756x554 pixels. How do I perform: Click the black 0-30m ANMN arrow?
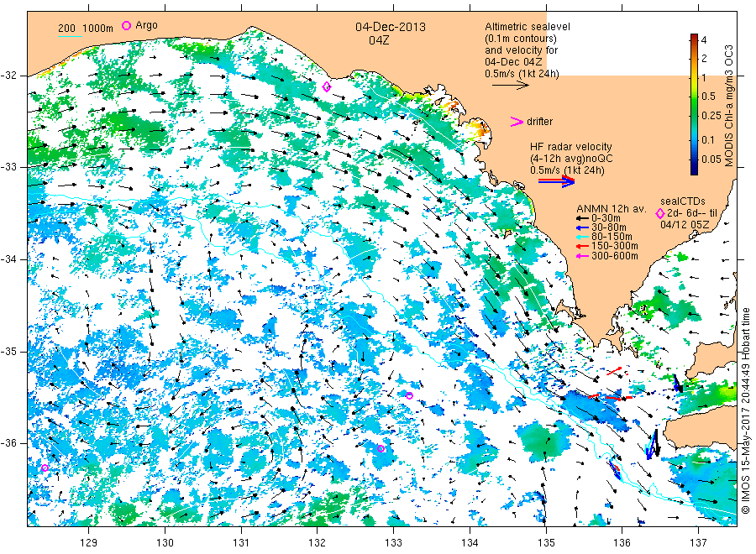pos(582,219)
